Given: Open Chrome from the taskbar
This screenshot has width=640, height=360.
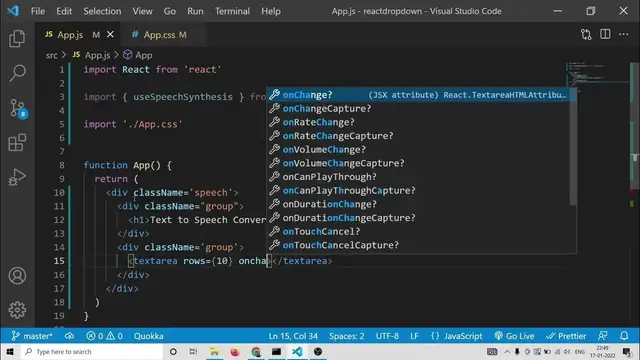Looking at the screenshot, I should [x=256, y=351].
